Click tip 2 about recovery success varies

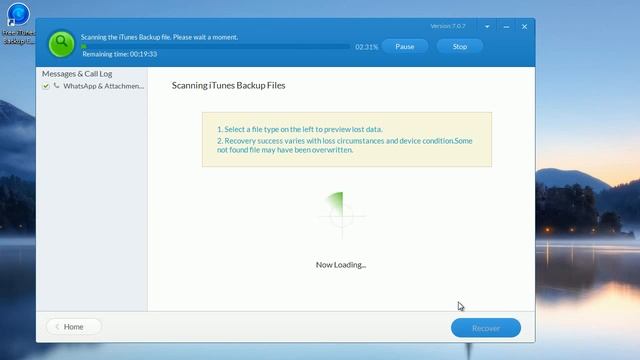[344, 145]
